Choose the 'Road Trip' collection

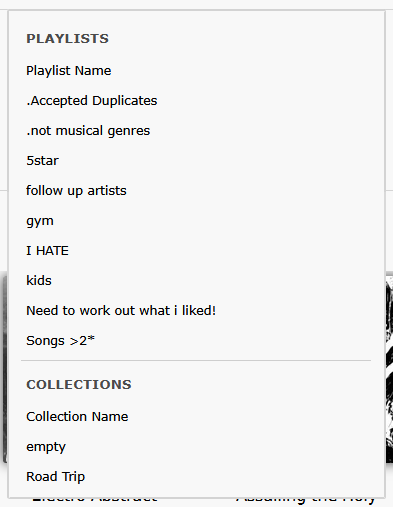(x=56, y=477)
